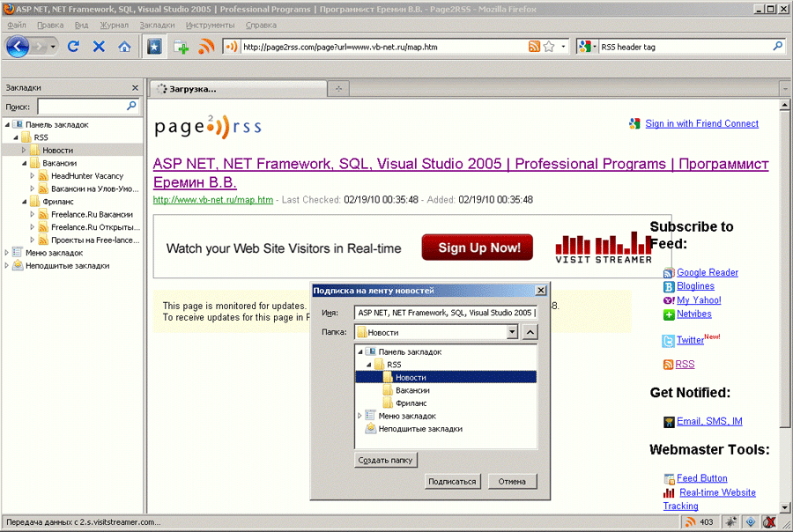Open the Файл menu
The height and width of the screenshot is (532, 793).
click(x=17, y=25)
